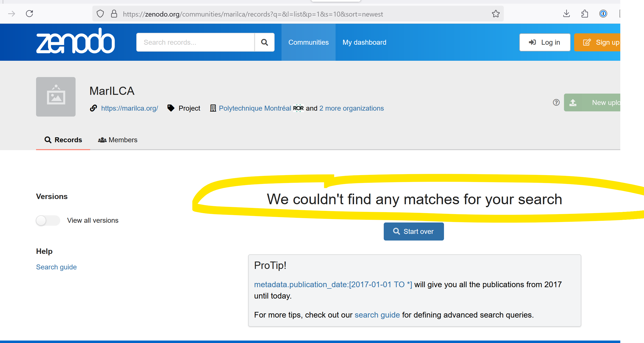Switch to the Members tab

(118, 140)
